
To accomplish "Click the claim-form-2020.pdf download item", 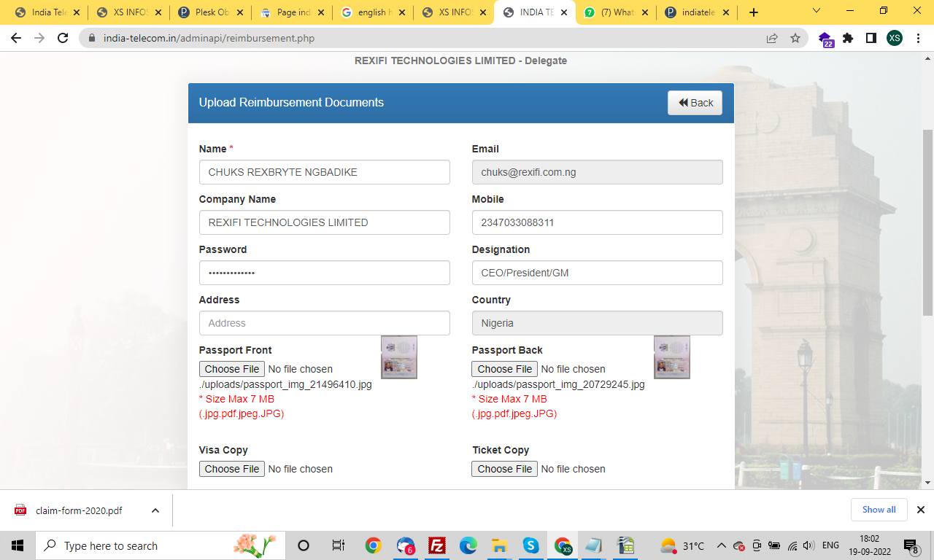I will 79,510.
